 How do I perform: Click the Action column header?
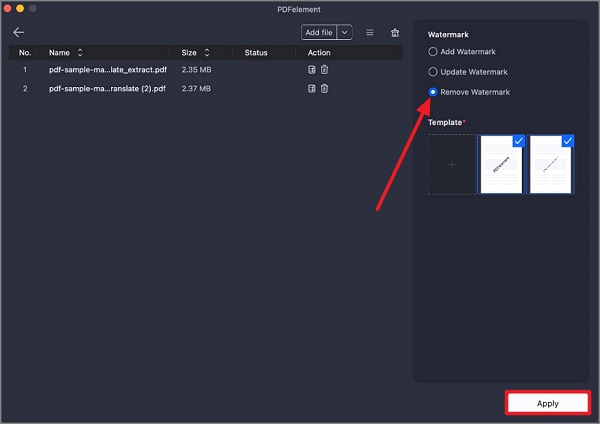click(x=319, y=53)
